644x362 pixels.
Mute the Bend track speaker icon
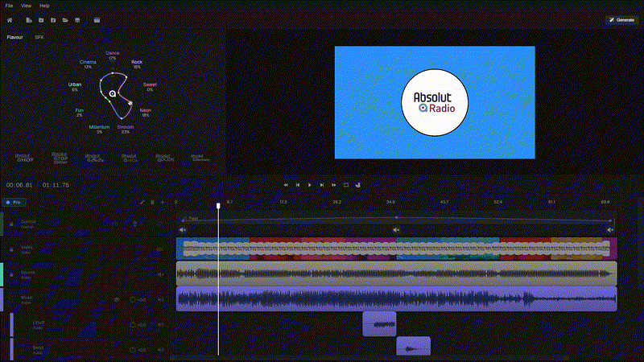[x=160, y=350]
